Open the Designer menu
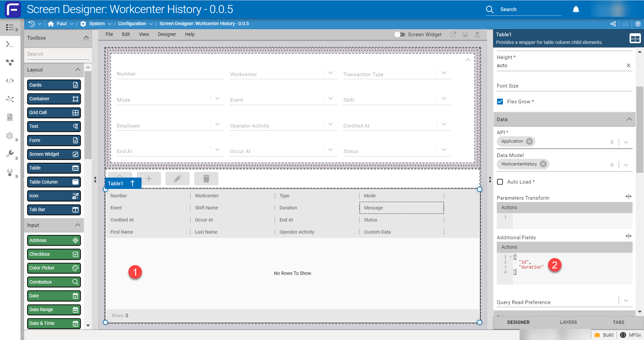The height and width of the screenshot is (340, 644). tap(167, 34)
